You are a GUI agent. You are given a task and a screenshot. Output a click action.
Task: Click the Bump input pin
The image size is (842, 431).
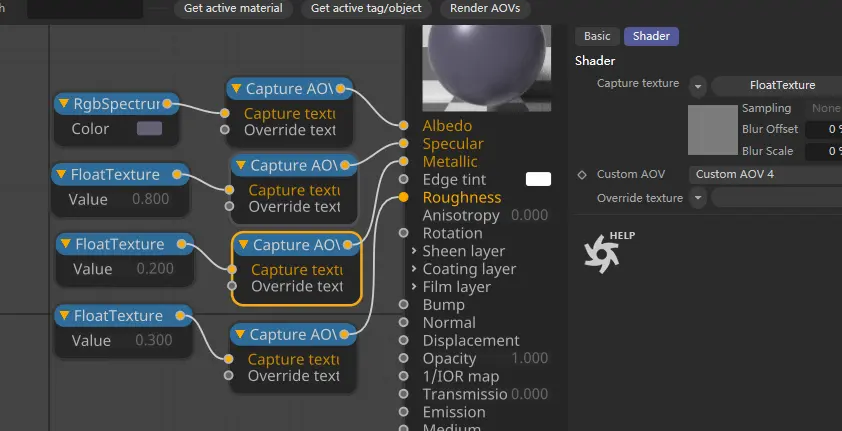coord(403,305)
